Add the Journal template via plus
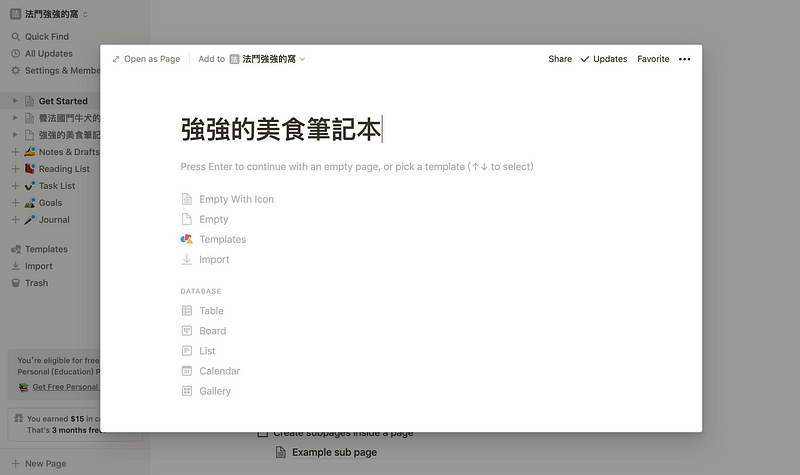Screen dimensions: 800x475 click(15, 220)
